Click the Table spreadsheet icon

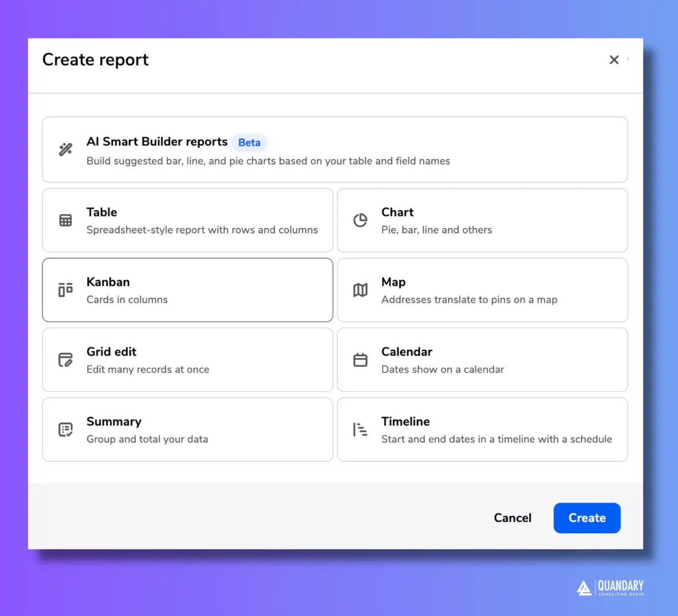66,220
